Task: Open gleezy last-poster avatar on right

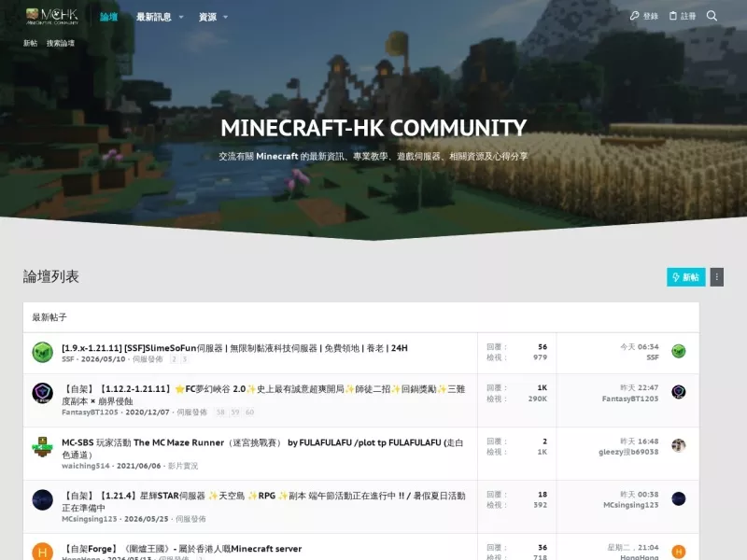Action: [x=679, y=445]
